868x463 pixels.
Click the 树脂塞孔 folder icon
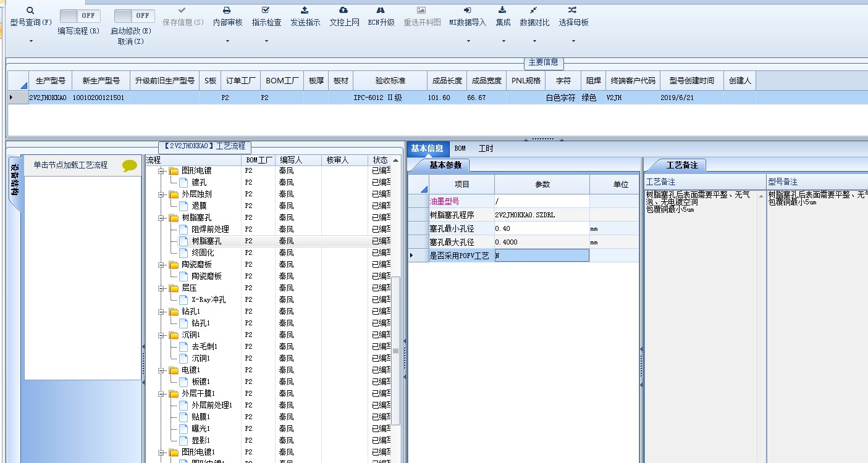(x=174, y=217)
